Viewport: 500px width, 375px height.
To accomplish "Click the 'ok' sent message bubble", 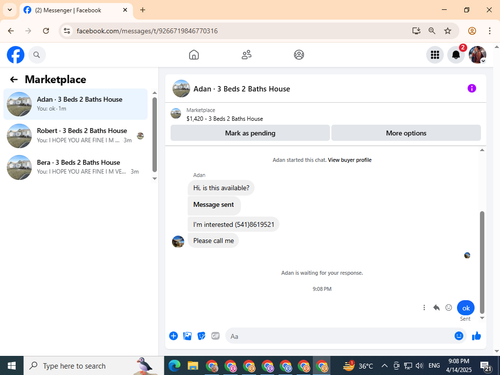I will (466, 308).
